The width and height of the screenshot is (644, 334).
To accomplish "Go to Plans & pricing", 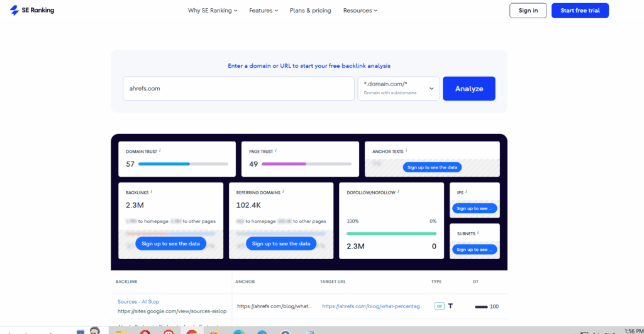I will point(310,11).
